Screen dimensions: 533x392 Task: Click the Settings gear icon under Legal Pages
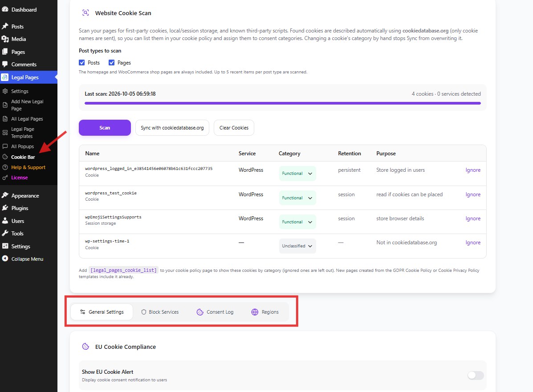5,91
